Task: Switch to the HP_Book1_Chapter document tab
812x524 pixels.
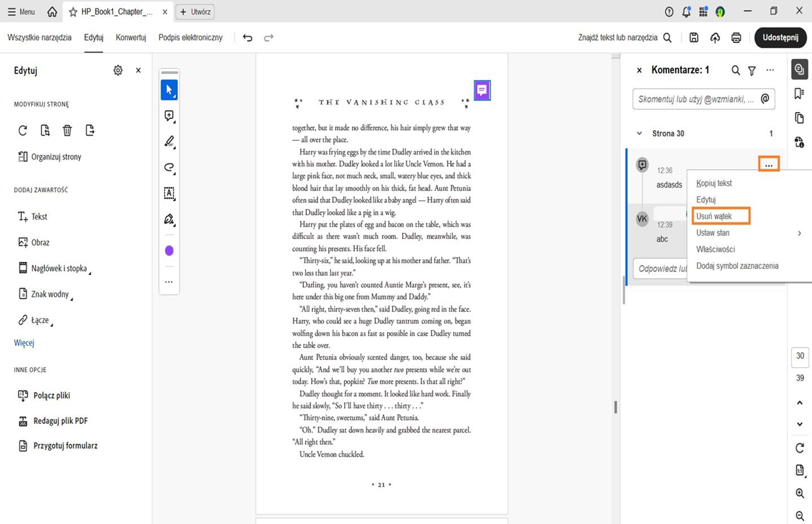Action: pos(117,11)
